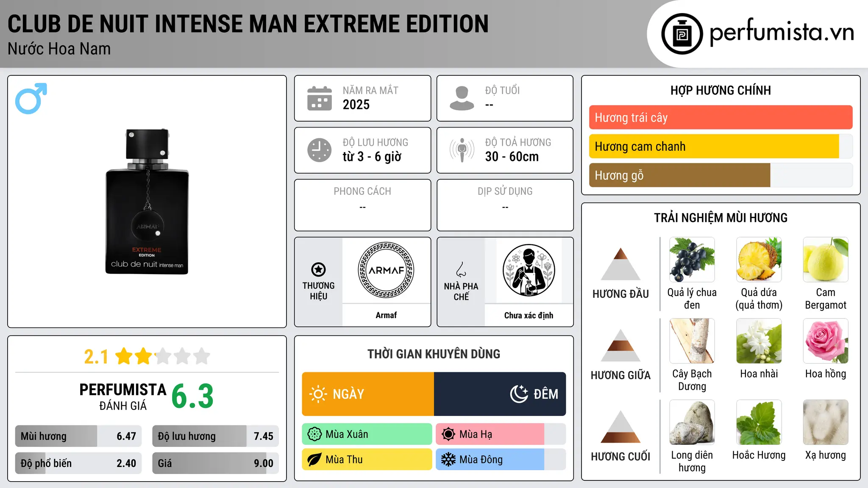Select the Mùa Hạ season bar
Viewport: 868px width, 488px height.
tap(501, 434)
